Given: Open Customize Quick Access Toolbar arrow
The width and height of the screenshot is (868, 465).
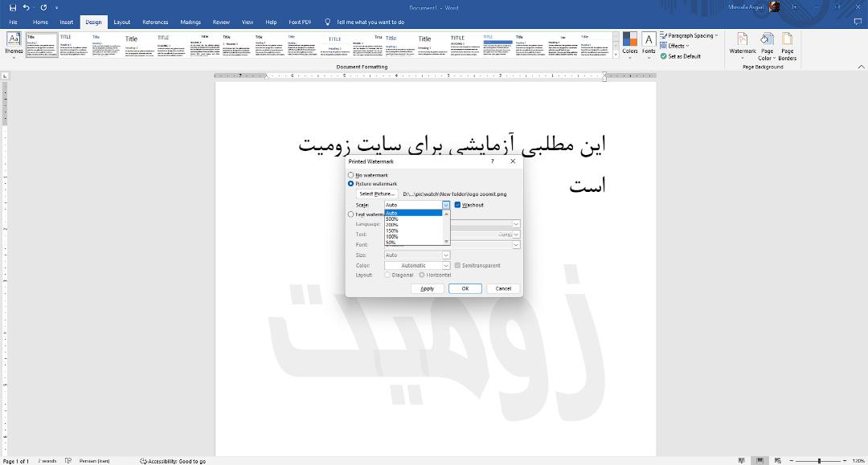Looking at the screenshot, I should click(x=56, y=8).
